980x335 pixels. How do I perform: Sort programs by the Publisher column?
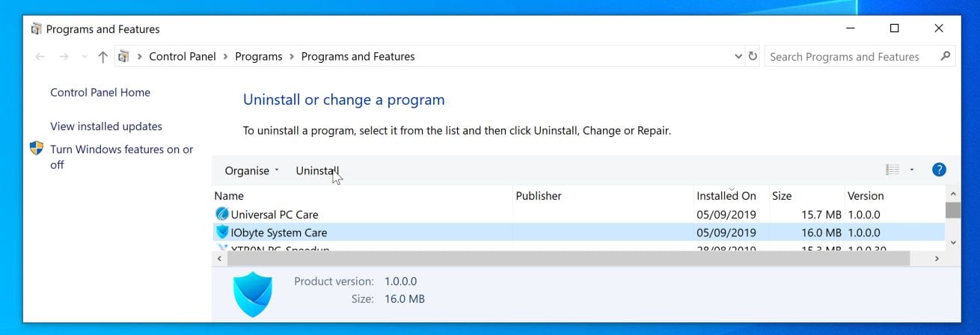coord(539,196)
